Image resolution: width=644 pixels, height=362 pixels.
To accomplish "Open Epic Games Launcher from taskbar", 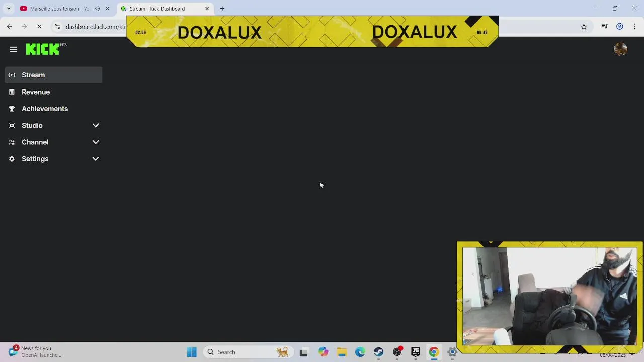I will click(416, 352).
